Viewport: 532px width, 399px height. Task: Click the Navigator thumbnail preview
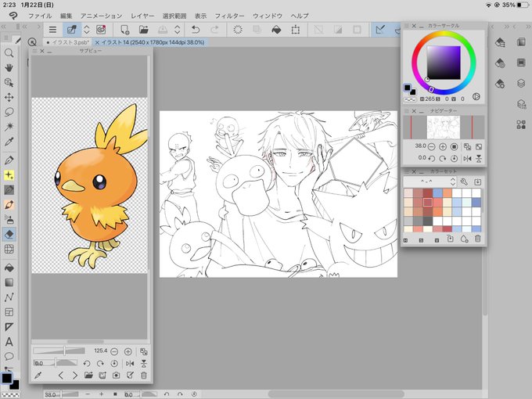point(444,127)
